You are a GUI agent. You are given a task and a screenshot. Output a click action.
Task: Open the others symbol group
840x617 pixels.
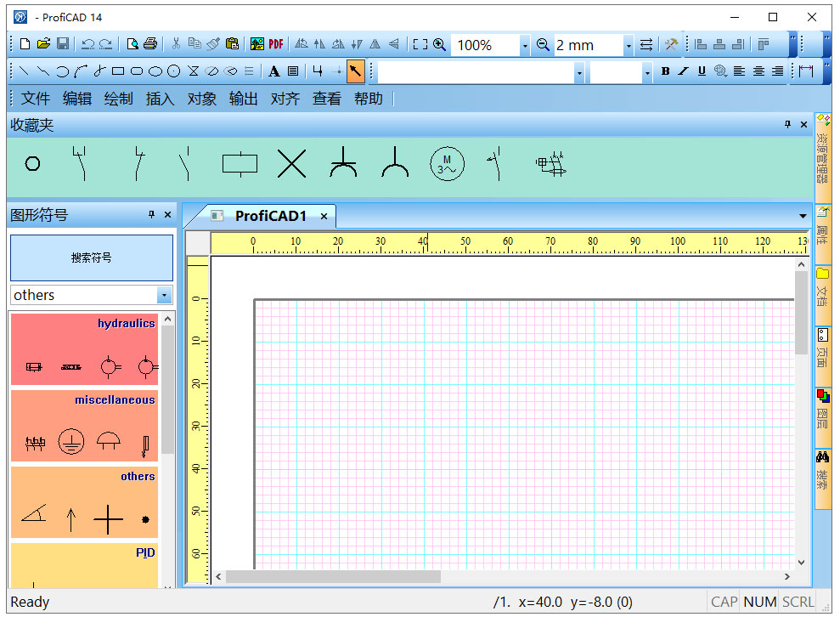(x=85, y=501)
